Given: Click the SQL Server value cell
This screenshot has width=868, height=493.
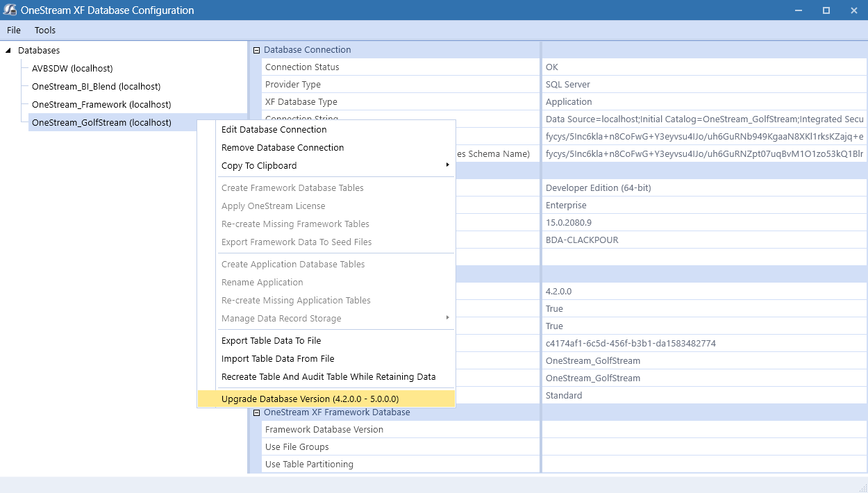Looking at the screenshot, I should 704,85.
